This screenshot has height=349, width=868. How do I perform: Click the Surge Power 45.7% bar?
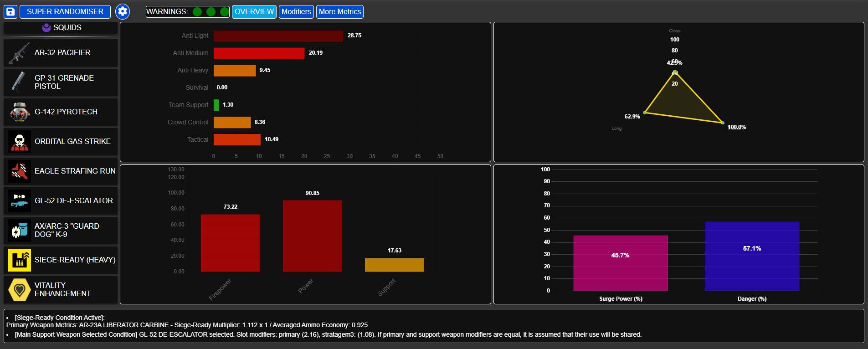(x=621, y=263)
